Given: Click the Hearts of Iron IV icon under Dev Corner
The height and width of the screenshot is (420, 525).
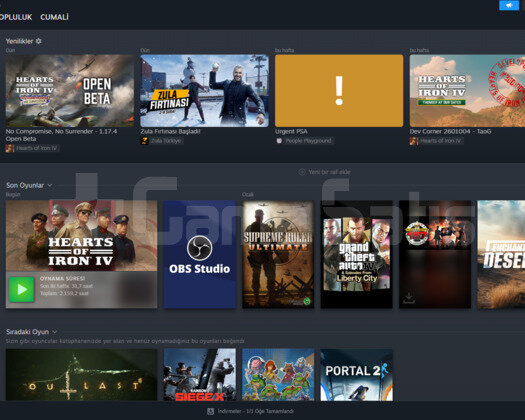Looking at the screenshot, I should (x=414, y=141).
